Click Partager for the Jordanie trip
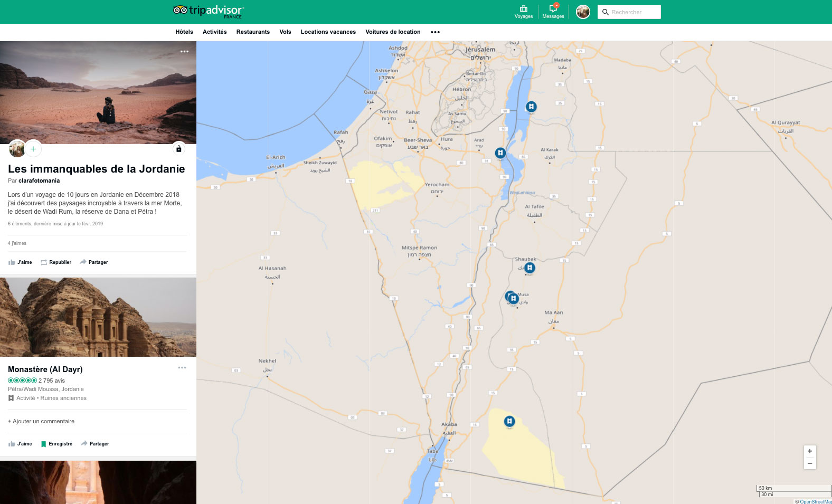This screenshot has height=504, width=832. pyautogui.click(x=94, y=262)
